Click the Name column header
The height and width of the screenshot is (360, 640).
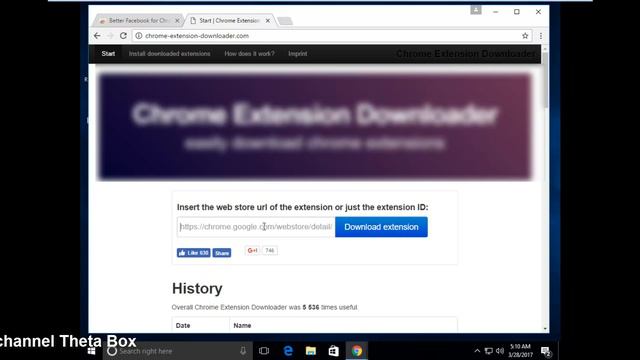tap(242, 326)
